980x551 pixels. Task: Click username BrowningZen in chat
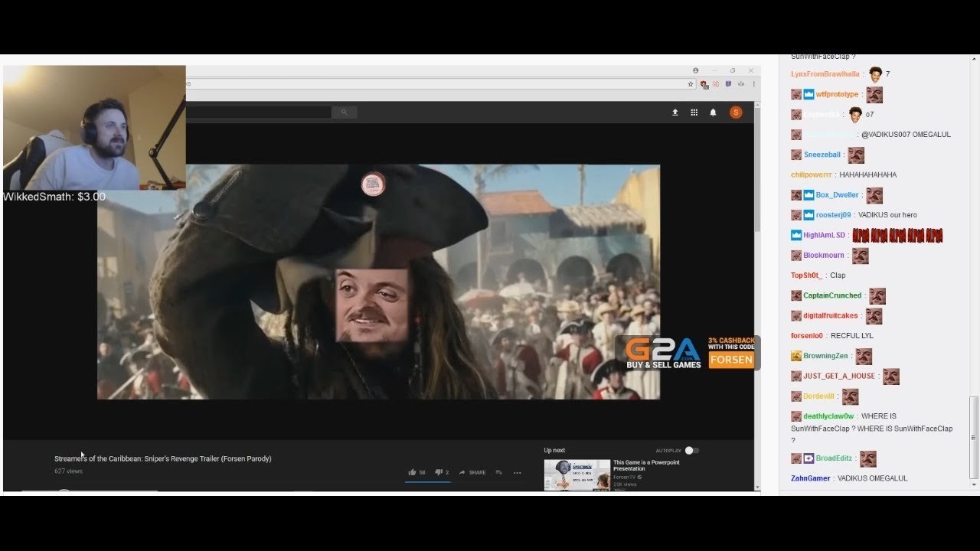point(825,356)
